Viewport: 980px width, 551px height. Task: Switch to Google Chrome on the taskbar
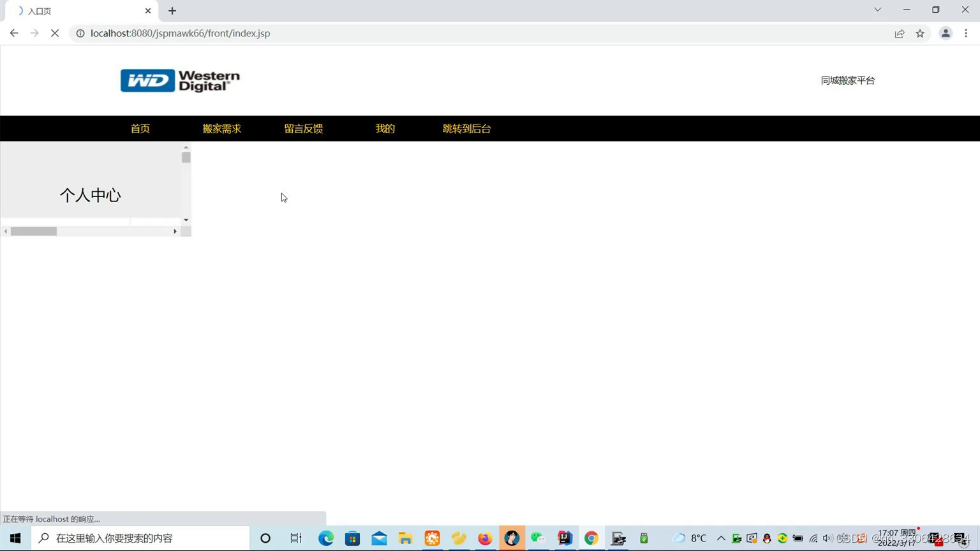point(591,538)
